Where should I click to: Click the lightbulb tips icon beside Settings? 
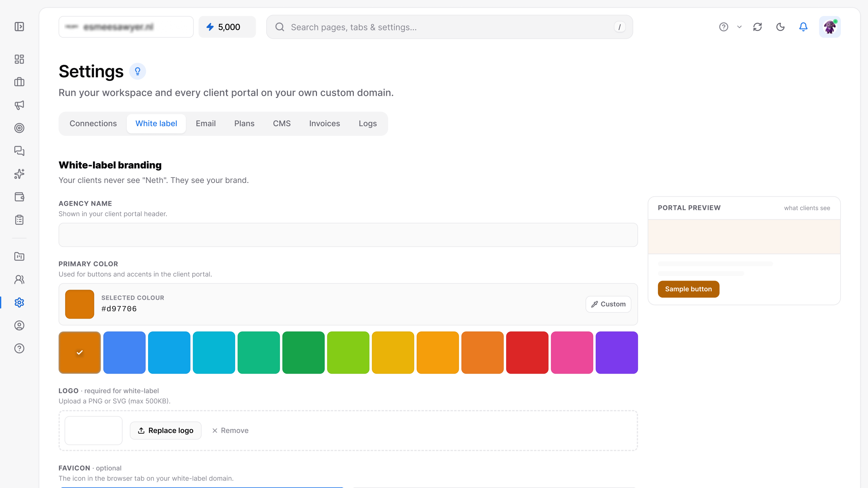click(138, 71)
